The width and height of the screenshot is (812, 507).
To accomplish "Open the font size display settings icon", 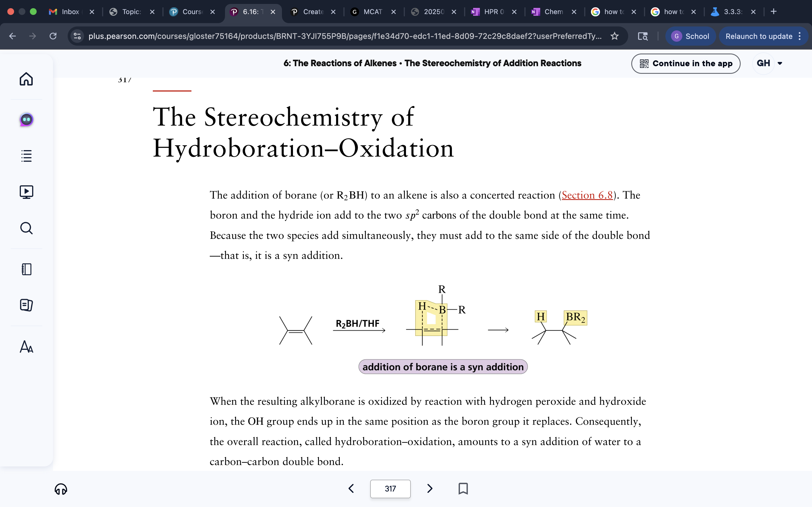I will 26,347.
